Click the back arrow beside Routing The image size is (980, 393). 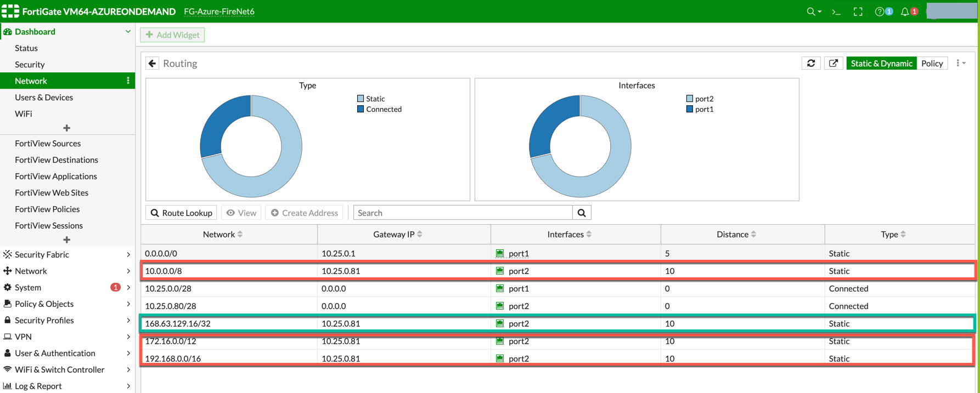153,64
